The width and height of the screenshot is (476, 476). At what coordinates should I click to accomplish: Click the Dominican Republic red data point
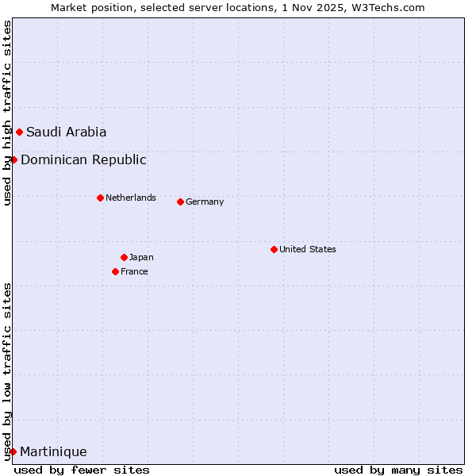pyautogui.click(x=13, y=159)
